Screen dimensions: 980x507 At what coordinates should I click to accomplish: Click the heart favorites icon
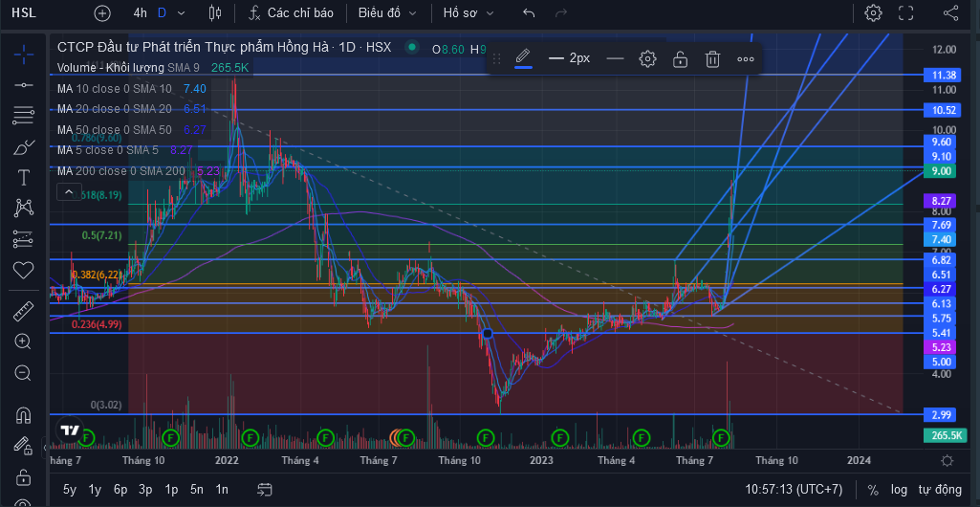pos(24,270)
